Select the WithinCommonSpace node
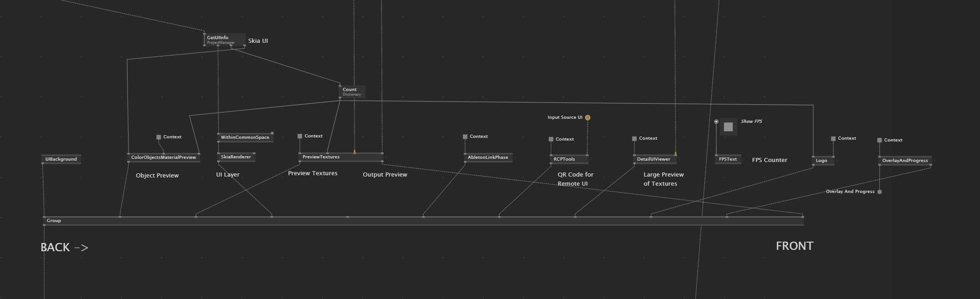Viewport: 980px width, 299px height. point(245,137)
